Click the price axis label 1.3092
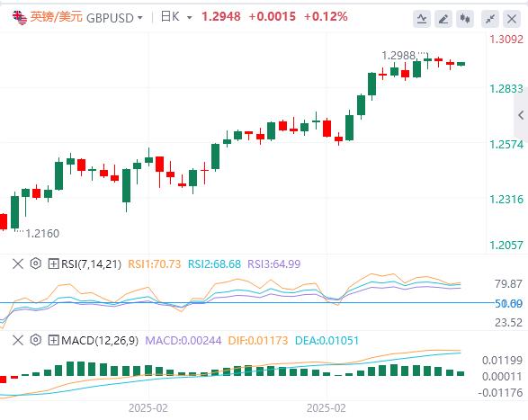 (x=506, y=40)
